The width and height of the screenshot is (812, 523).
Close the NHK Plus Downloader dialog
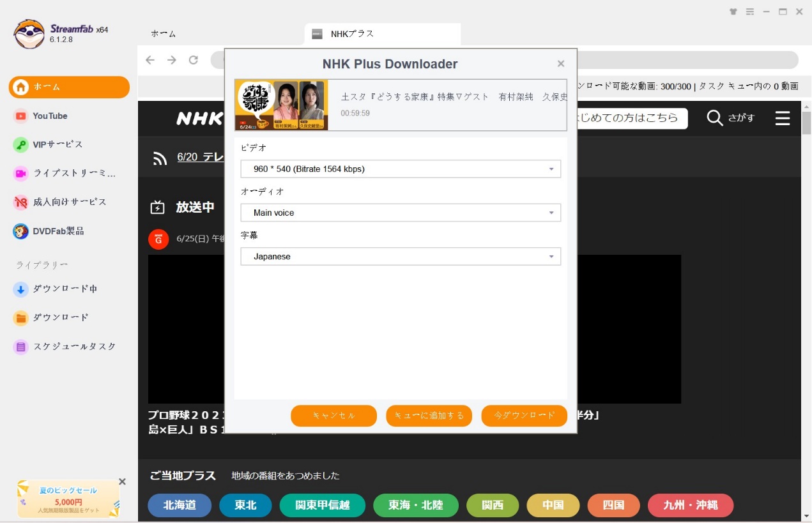point(561,64)
